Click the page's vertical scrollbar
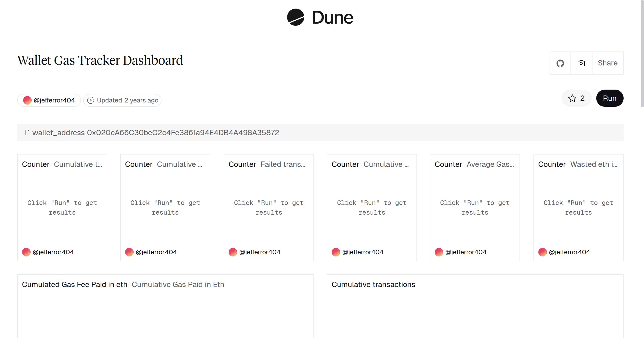 tap(642, 54)
